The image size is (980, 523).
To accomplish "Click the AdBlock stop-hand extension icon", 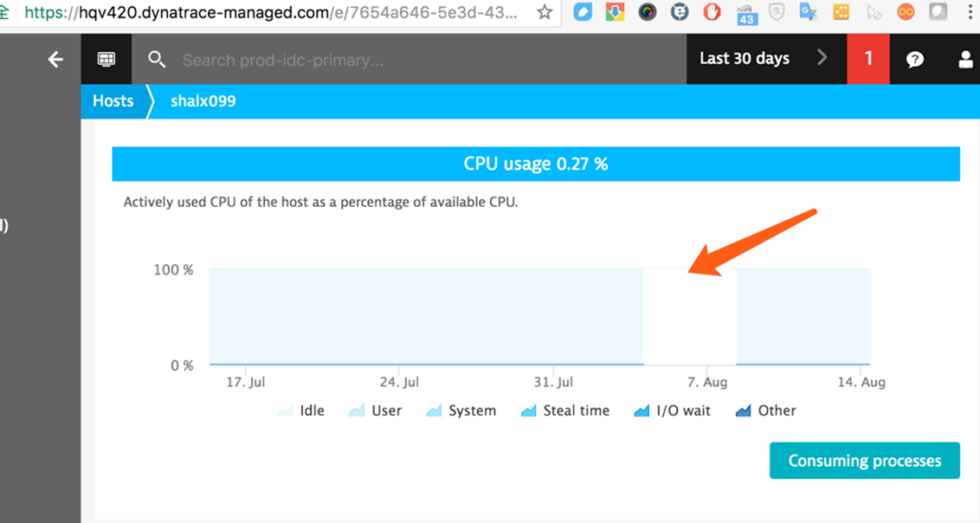I will click(x=712, y=12).
